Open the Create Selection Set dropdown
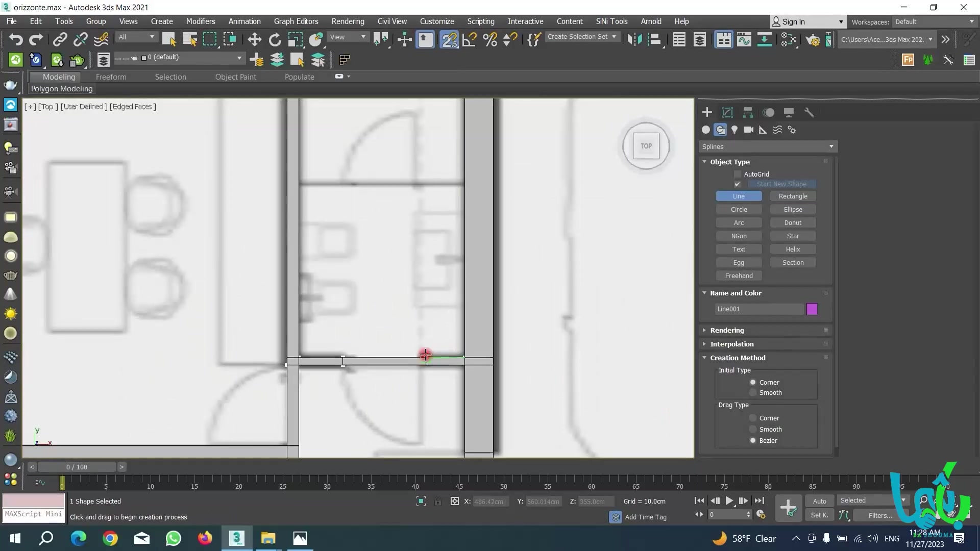This screenshot has height=551, width=980. click(x=582, y=37)
